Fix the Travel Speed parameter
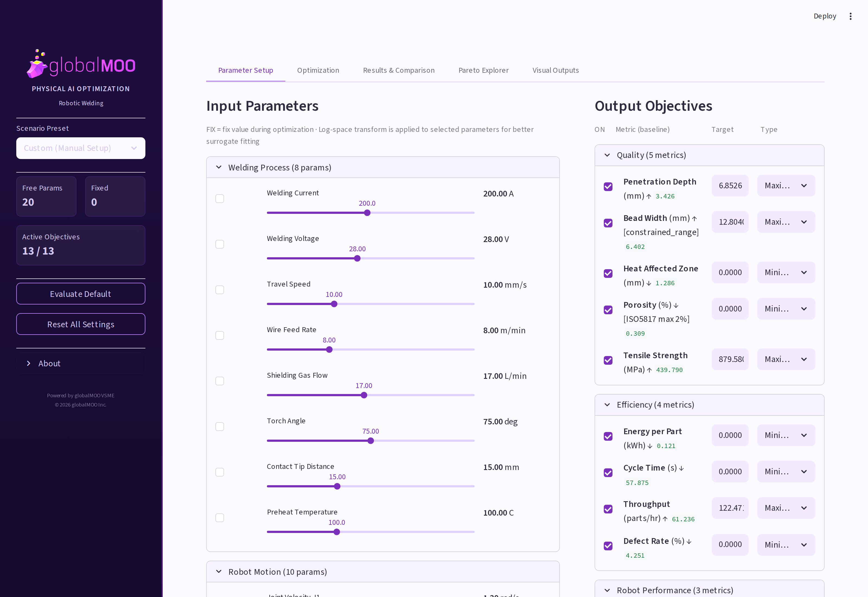This screenshot has width=868, height=597. [220, 290]
